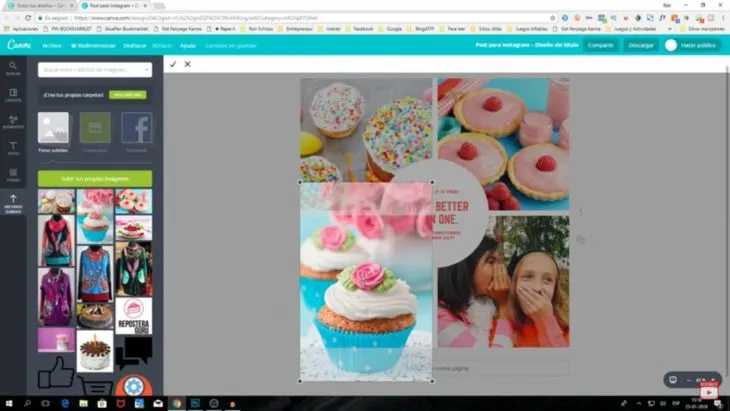Click the Canva logo
The width and height of the screenshot is (730, 411).
[19, 45]
